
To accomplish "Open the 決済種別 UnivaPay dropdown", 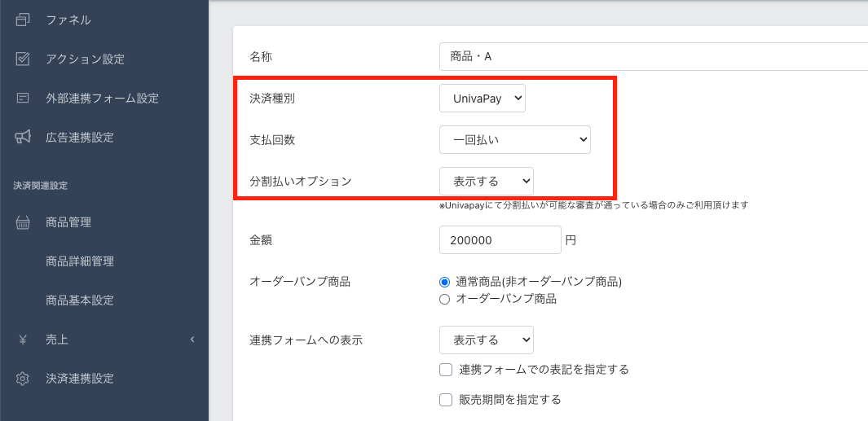I will (482, 99).
